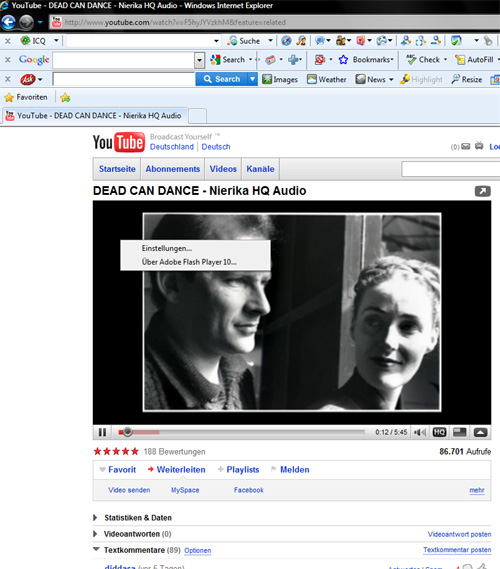The height and width of the screenshot is (569, 500).
Task: Mute the video using speaker icon
Action: click(x=420, y=432)
